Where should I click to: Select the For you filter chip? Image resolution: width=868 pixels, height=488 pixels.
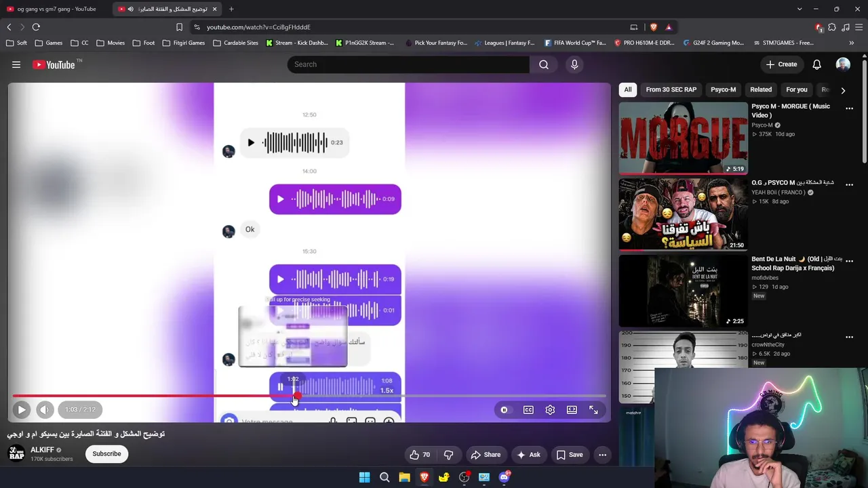pos(797,89)
